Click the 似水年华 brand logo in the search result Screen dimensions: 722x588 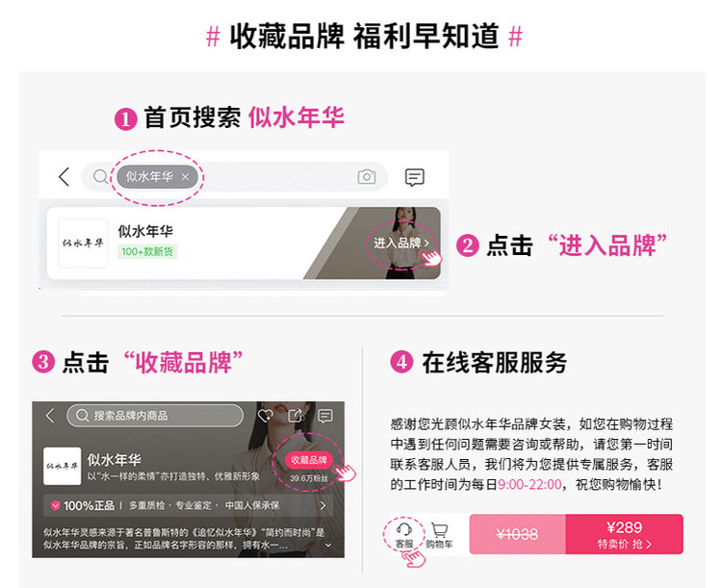pos(83,243)
